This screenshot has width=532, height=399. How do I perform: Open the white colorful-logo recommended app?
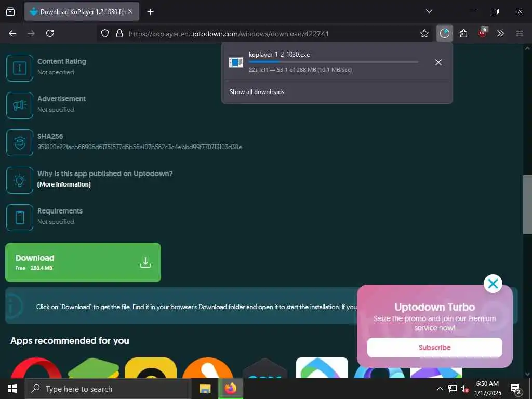(x=322, y=368)
